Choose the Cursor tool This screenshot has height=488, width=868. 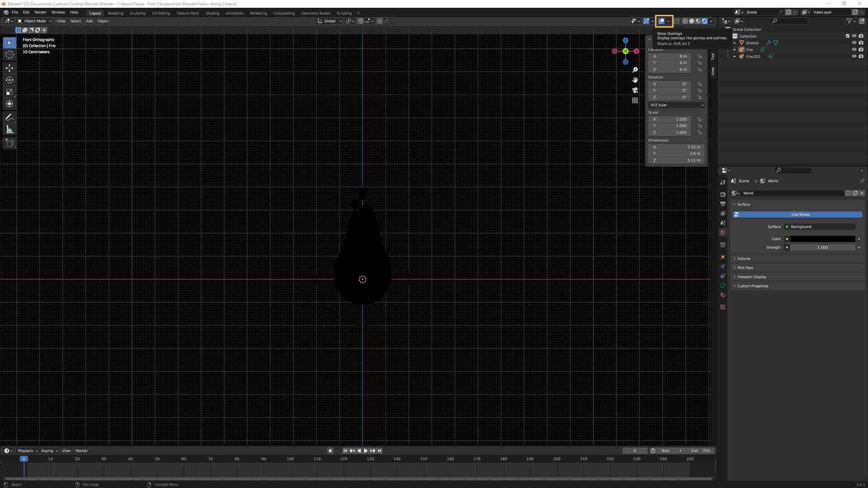9,55
